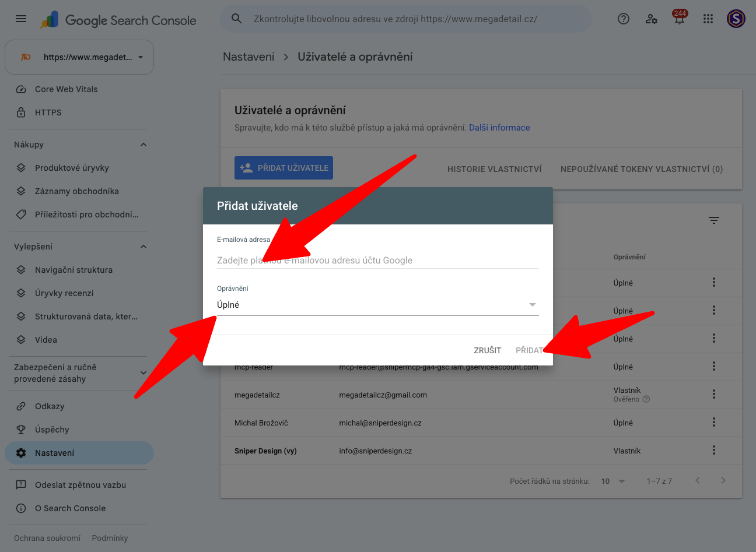This screenshot has height=552, width=756.
Task: Open notifications bell with 244 badge
Action: coord(680,19)
